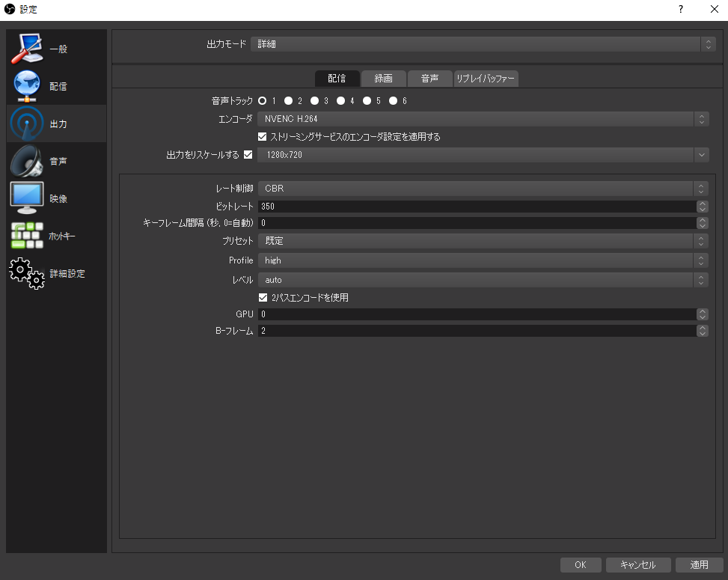Switch to the 配信 tab
Screen dimensions: 728x580
pos(337,79)
